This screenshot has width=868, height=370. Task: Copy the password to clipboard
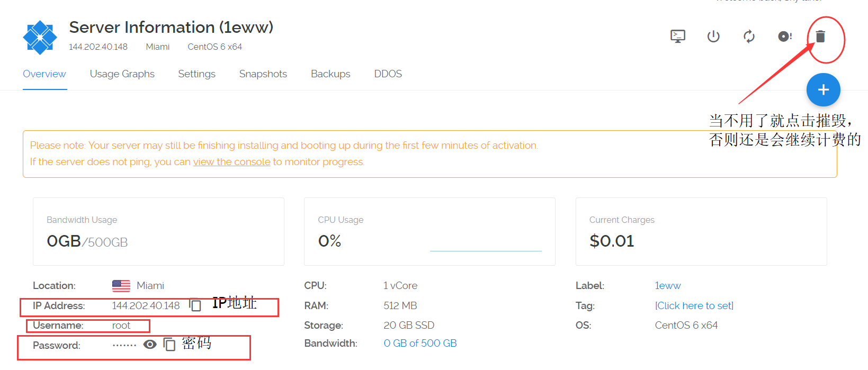pyautogui.click(x=169, y=345)
